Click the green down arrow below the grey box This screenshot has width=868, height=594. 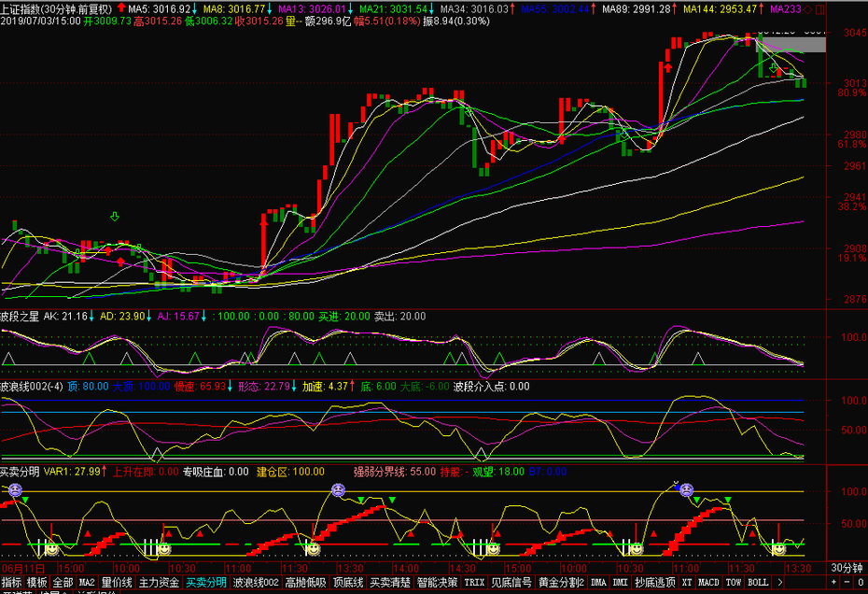pos(774,67)
